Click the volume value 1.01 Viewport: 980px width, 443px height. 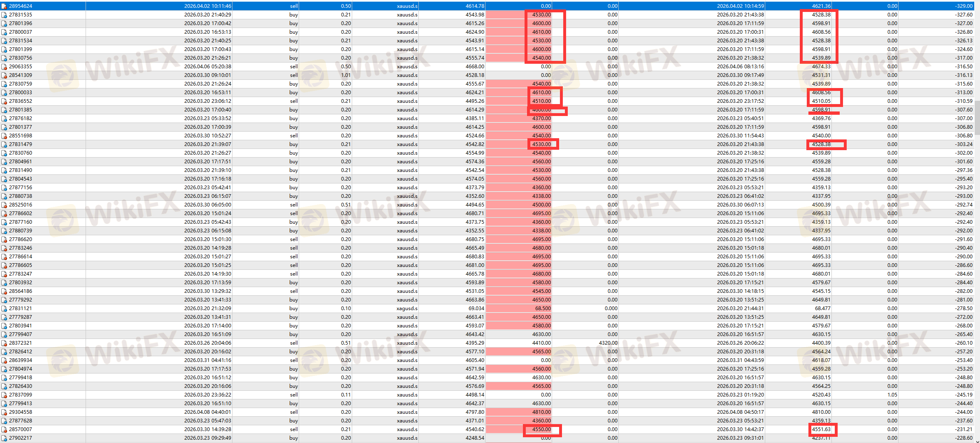point(346,75)
